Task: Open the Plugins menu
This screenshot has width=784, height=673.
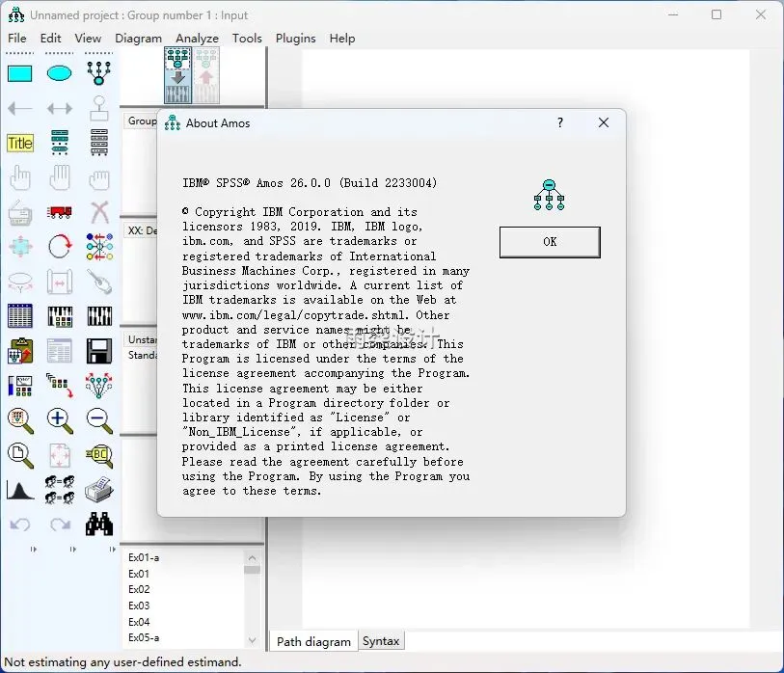Action: 295,39
